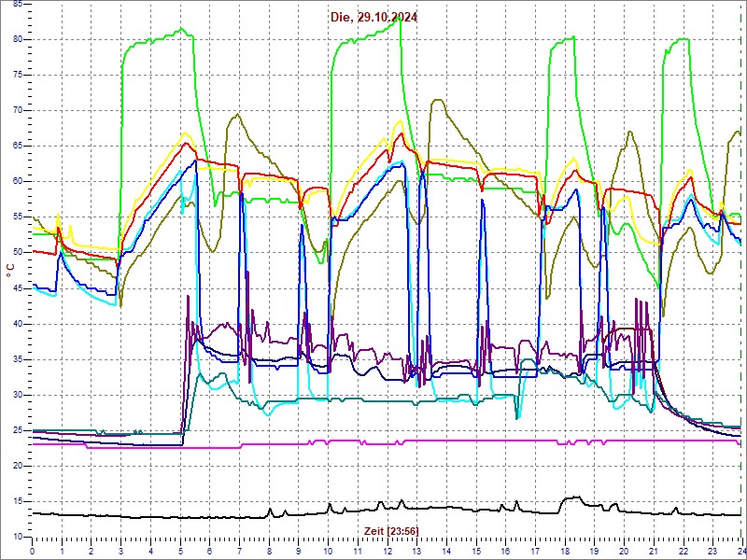
Task: Click hour 20 on the time axis
Action: [x=623, y=551]
